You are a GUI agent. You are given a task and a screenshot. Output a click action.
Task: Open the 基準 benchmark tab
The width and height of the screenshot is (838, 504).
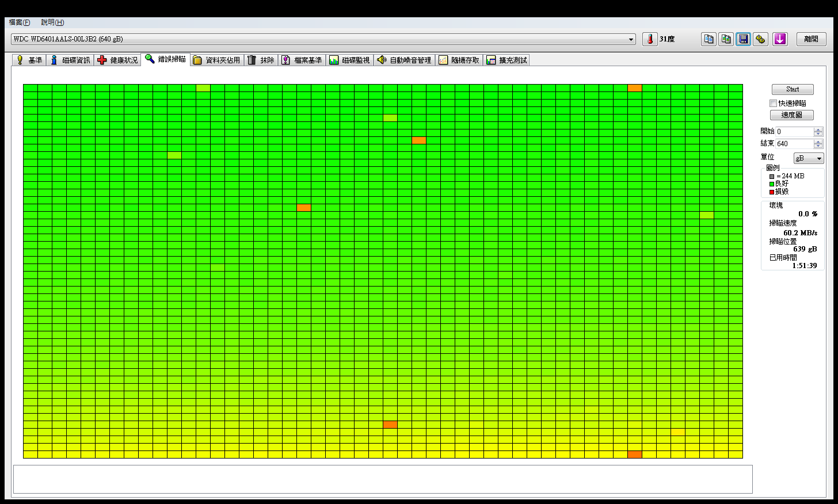[29, 60]
